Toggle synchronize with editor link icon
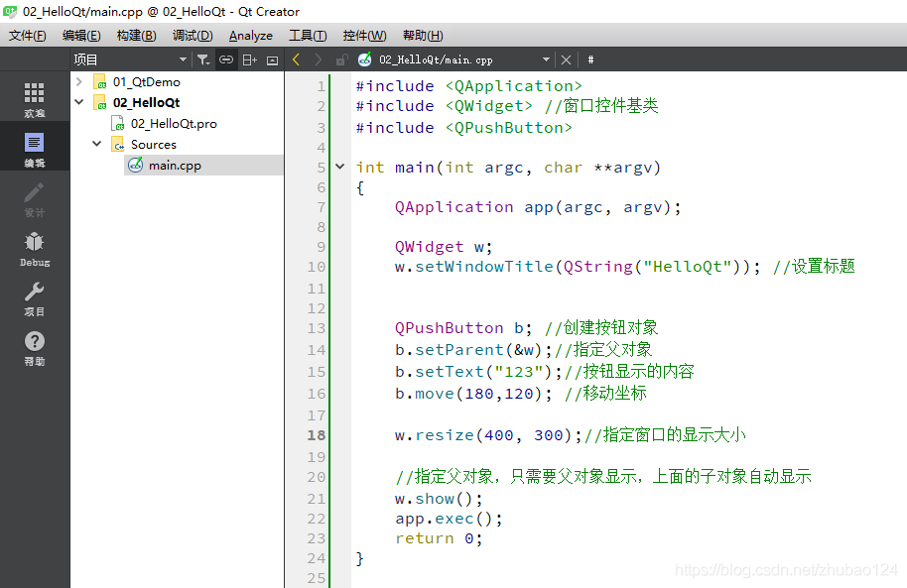The height and width of the screenshot is (588, 907). (x=226, y=59)
